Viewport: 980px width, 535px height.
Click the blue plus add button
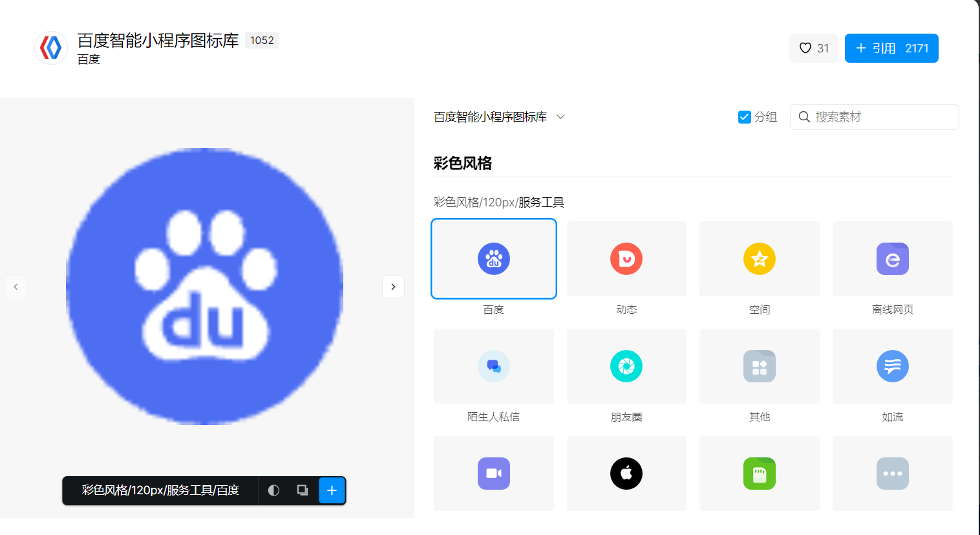click(x=332, y=490)
